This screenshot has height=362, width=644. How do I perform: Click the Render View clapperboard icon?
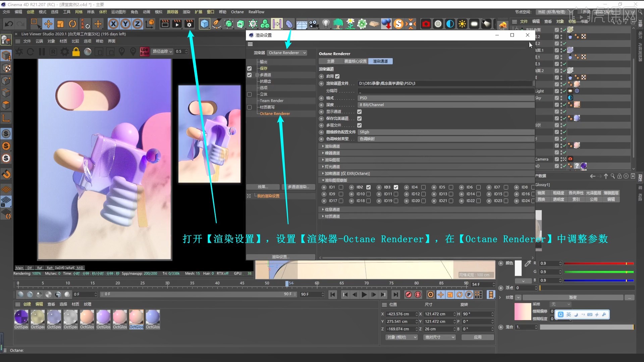pos(165,24)
